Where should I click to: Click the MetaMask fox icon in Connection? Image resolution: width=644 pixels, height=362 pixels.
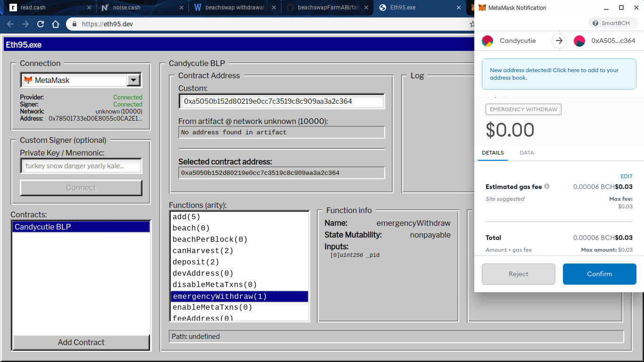tap(28, 80)
